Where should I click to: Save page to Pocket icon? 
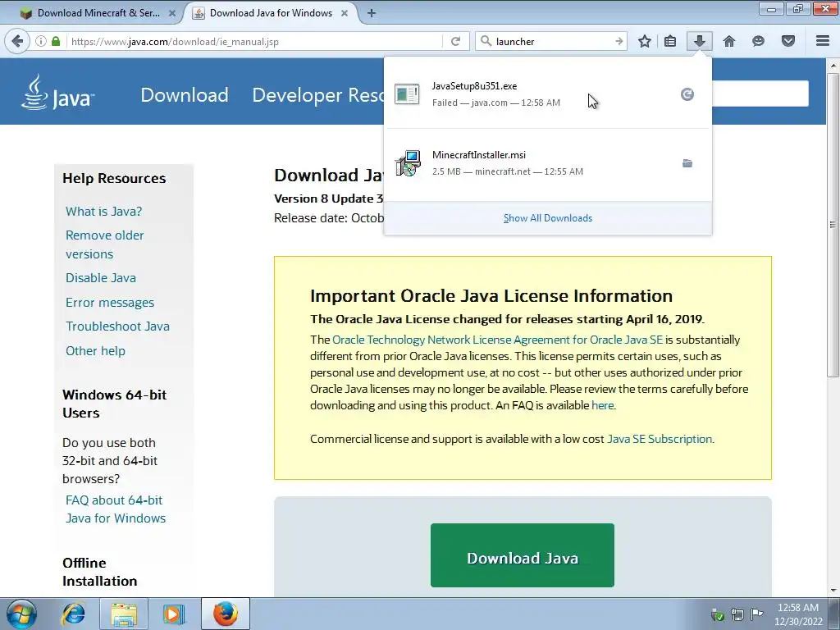[x=788, y=41]
